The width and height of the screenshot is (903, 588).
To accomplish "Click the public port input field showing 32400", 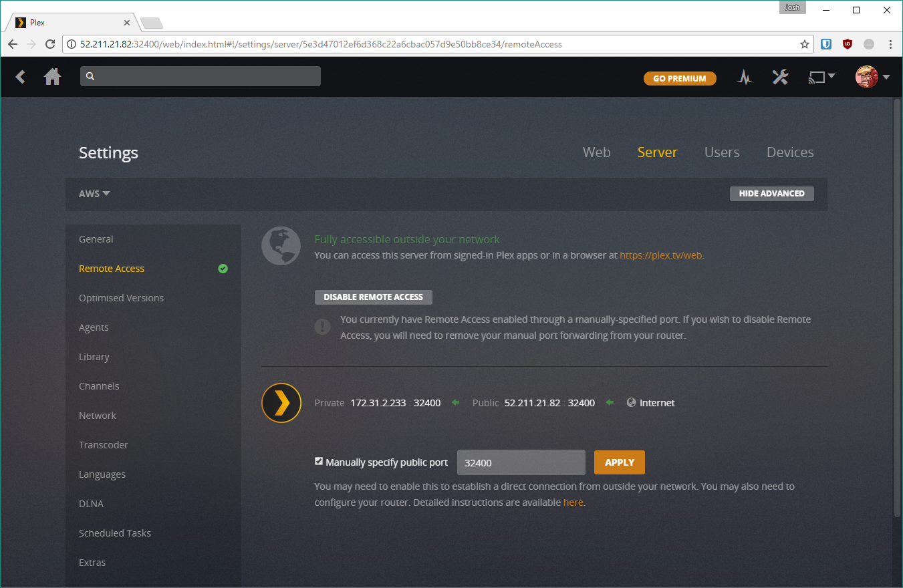I will (x=521, y=462).
